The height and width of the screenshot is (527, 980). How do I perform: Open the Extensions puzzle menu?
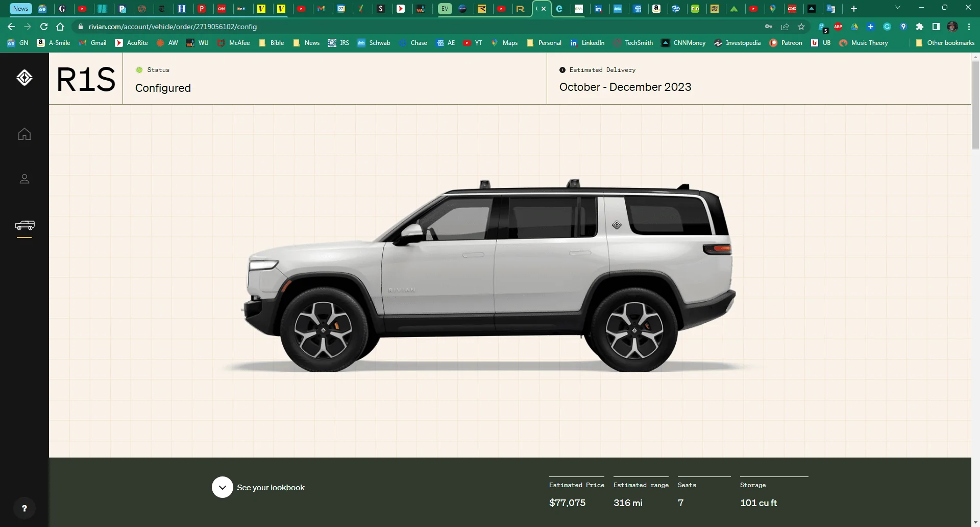point(920,27)
